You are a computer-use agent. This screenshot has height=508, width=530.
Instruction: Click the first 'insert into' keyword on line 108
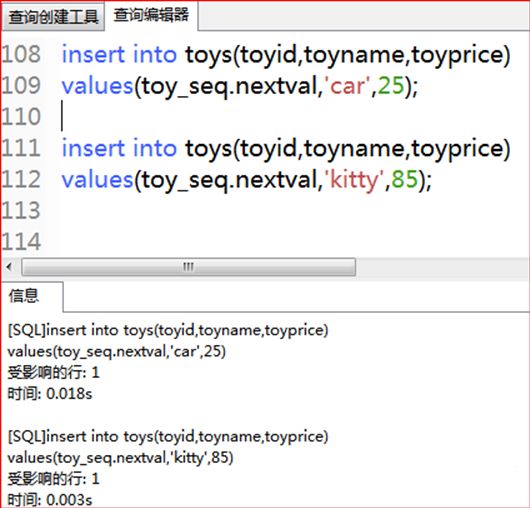pos(119,54)
